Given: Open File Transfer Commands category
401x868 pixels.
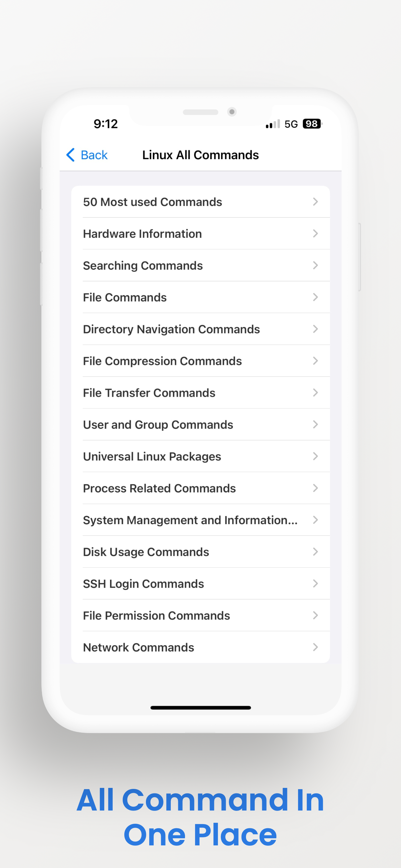Looking at the screenshot, I should coord(200,393).
